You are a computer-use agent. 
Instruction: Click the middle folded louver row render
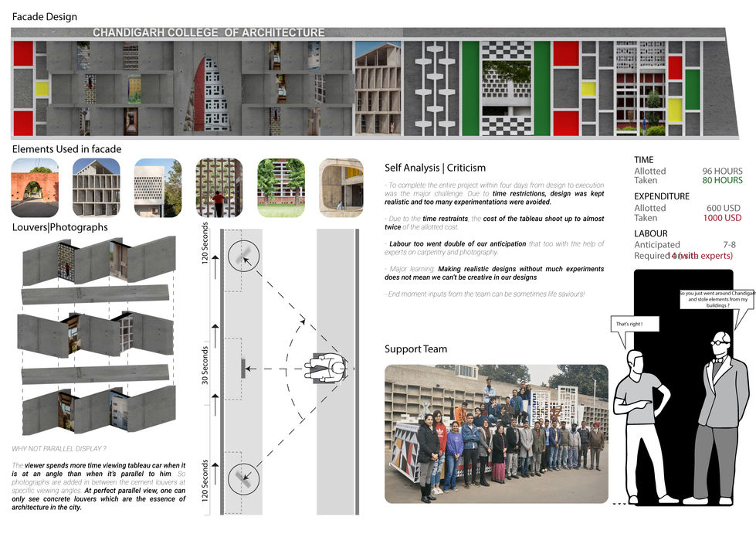96,335
